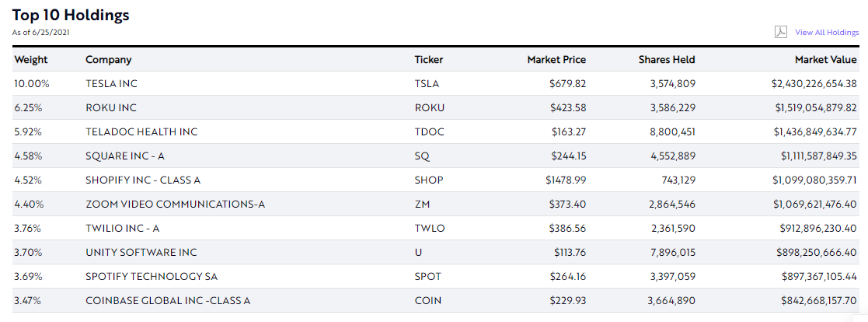The width and height of the screenshot is (868, 322).
Task: Click the Weight column header
Action: point(31,59)
